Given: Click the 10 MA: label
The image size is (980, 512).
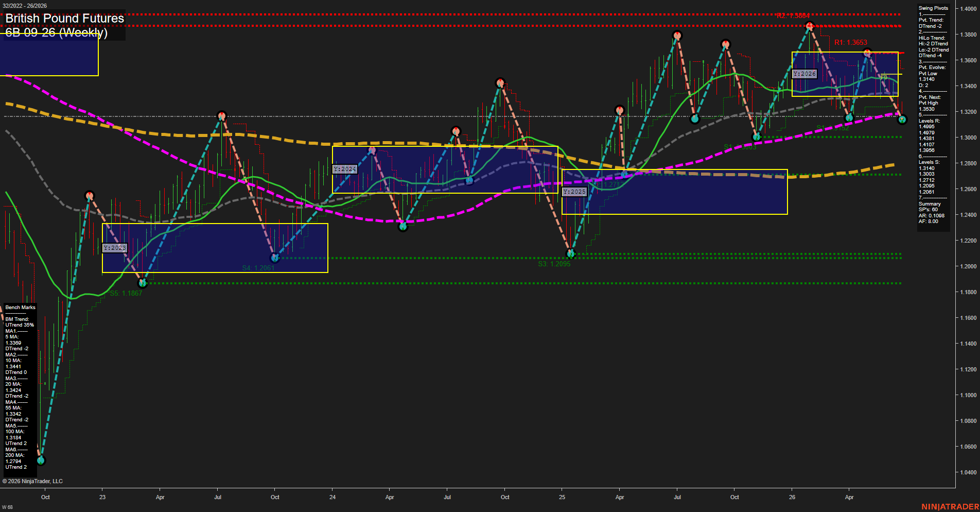Looking at the screenshot, I should click(x=13, y=361).
